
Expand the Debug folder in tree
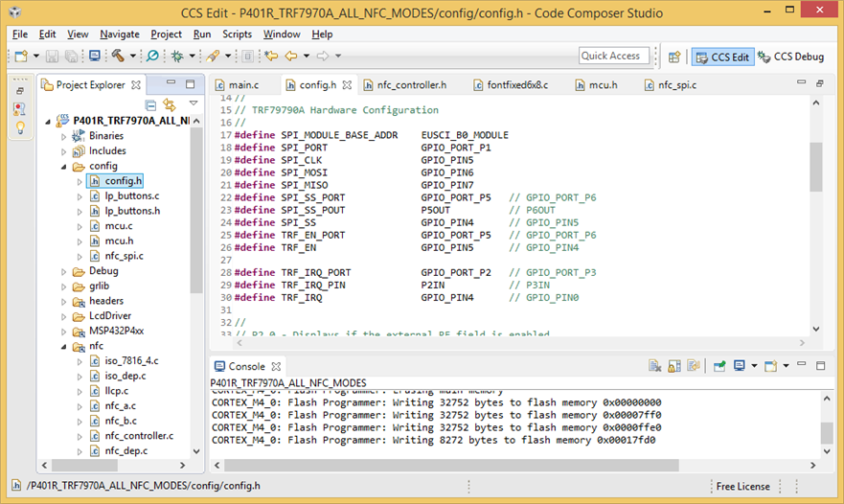pos(64,271)
